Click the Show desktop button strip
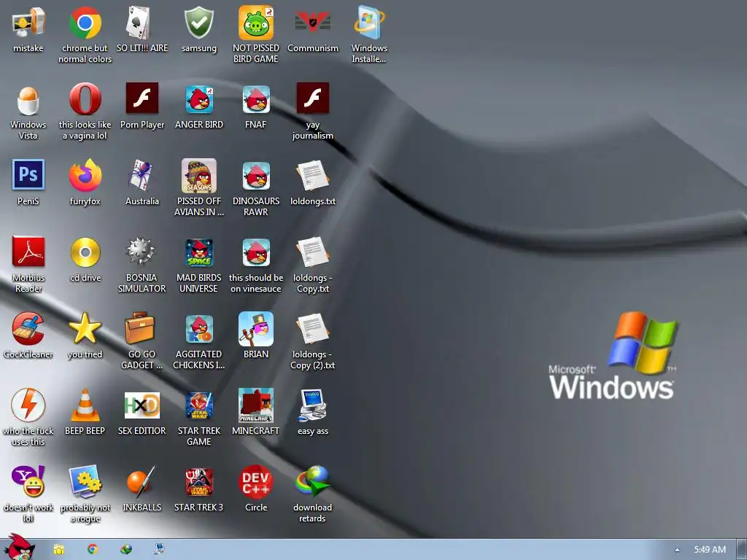 tap(741, 550)
